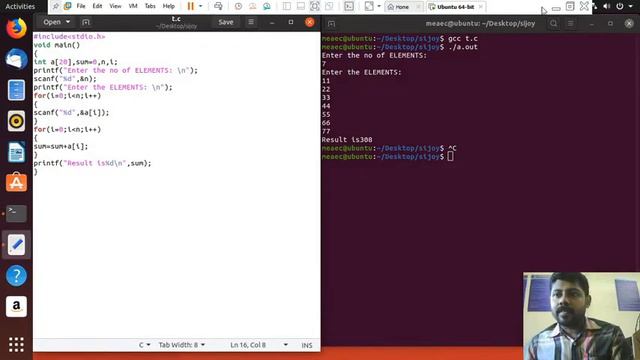Open gedit hamburger menu
This screenshot has height=360, width=640.
251,22
